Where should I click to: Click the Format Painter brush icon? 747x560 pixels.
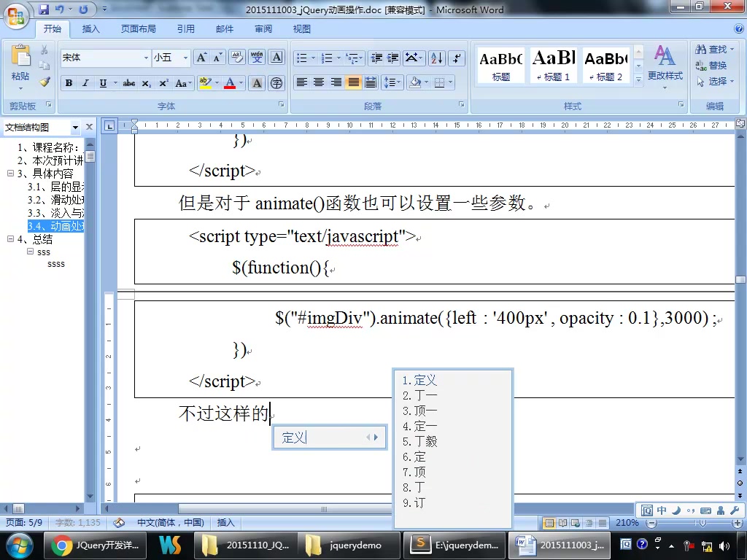coord(44,82)
